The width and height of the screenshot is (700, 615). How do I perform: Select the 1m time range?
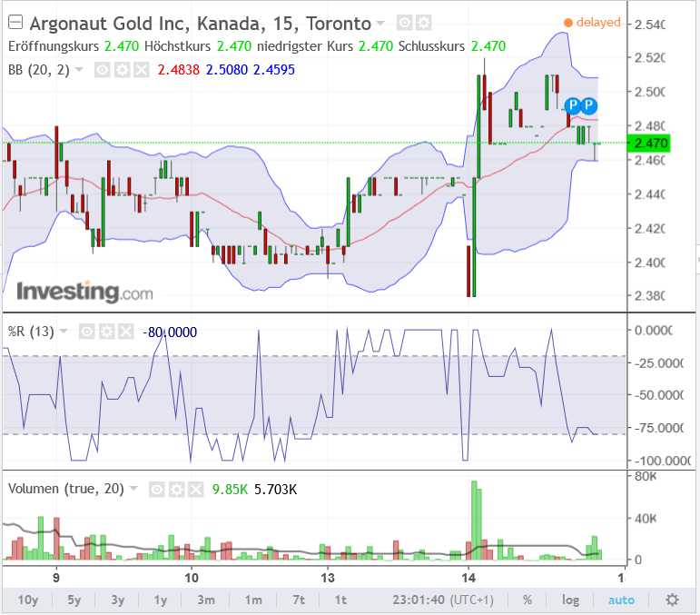tap(253, 600)
